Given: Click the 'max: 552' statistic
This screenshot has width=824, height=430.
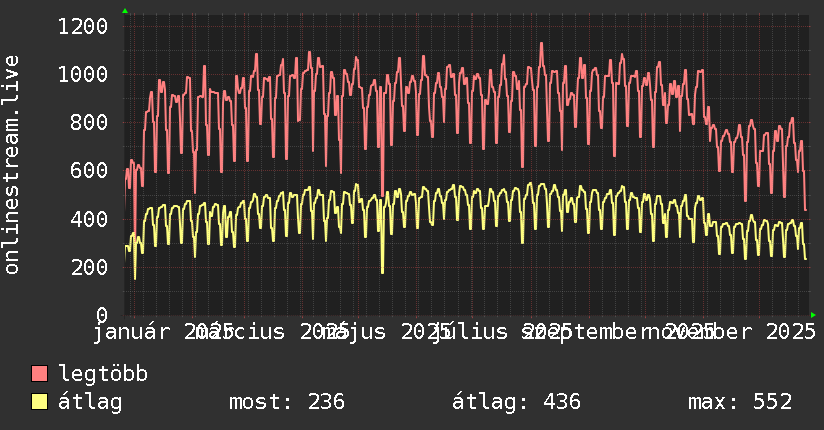Looking at the screenshot, I should tap(740, 402).
